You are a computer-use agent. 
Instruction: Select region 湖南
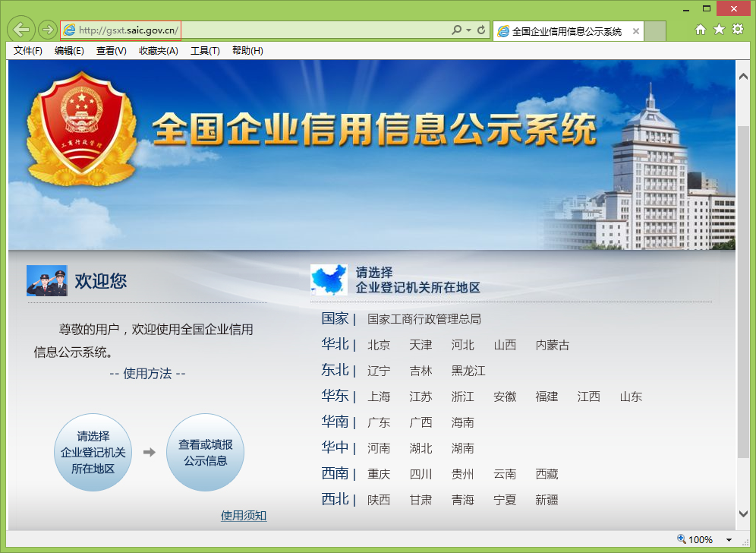click(462, 448)
